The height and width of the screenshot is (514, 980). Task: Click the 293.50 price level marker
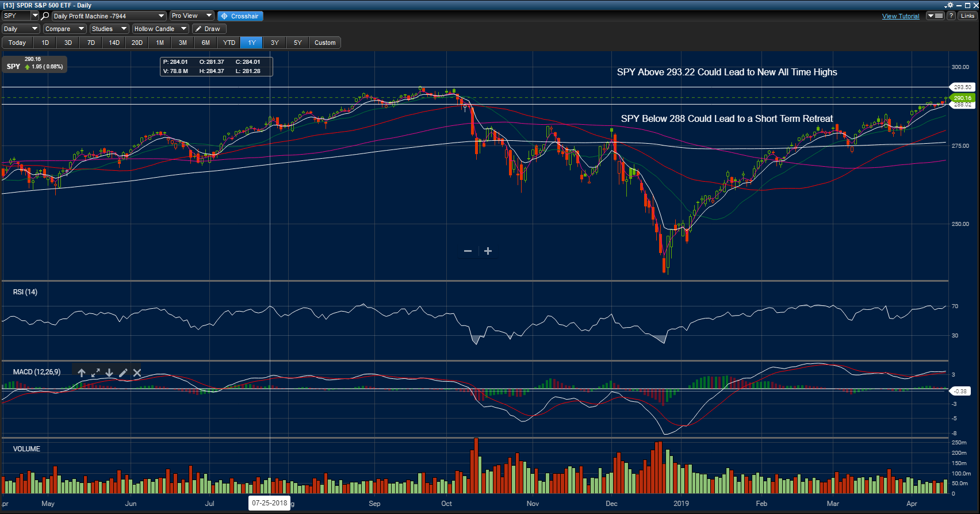pos(963,87)
